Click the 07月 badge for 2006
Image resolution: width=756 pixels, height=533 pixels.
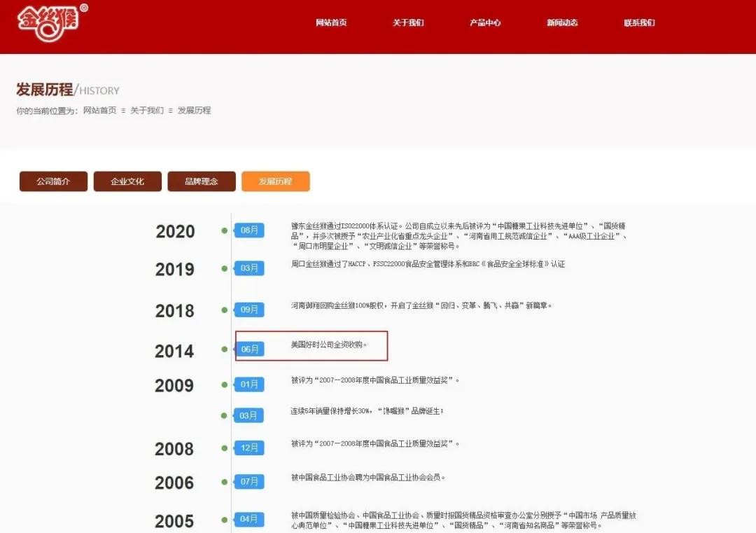[x=248, y=481]
